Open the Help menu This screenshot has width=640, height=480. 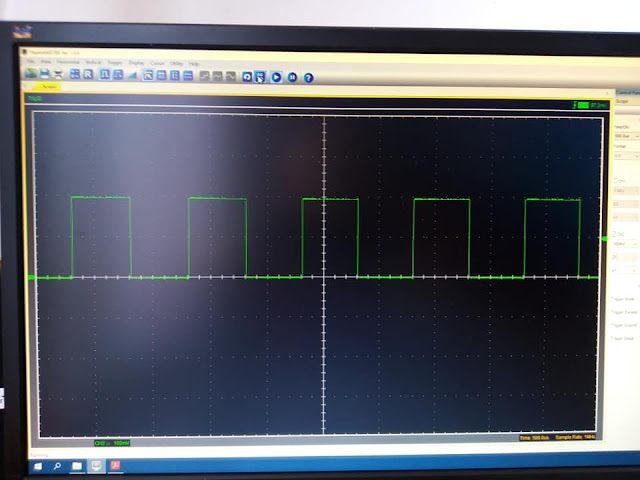coord(194,64)
